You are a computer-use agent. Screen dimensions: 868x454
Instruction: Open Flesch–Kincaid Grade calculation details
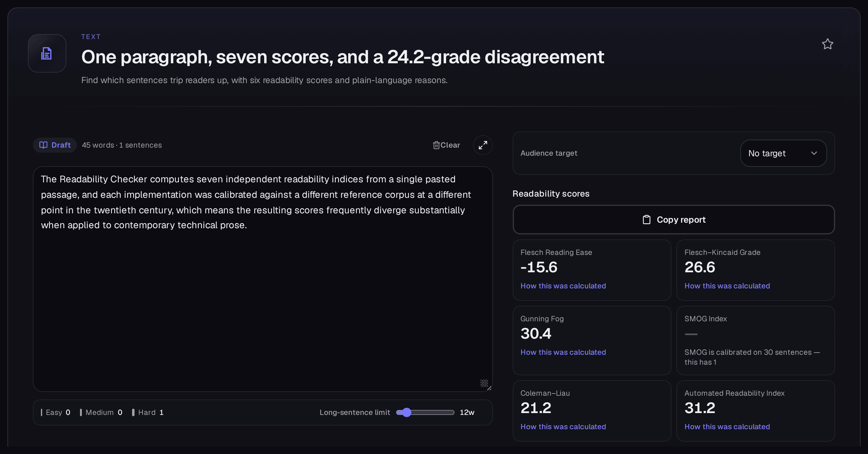click(727, 286)
